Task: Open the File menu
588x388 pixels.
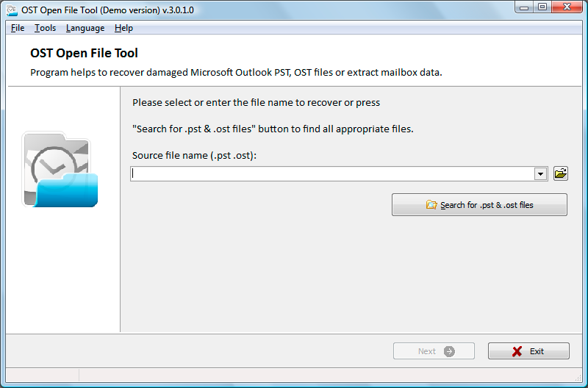Action: coord(18,28)
